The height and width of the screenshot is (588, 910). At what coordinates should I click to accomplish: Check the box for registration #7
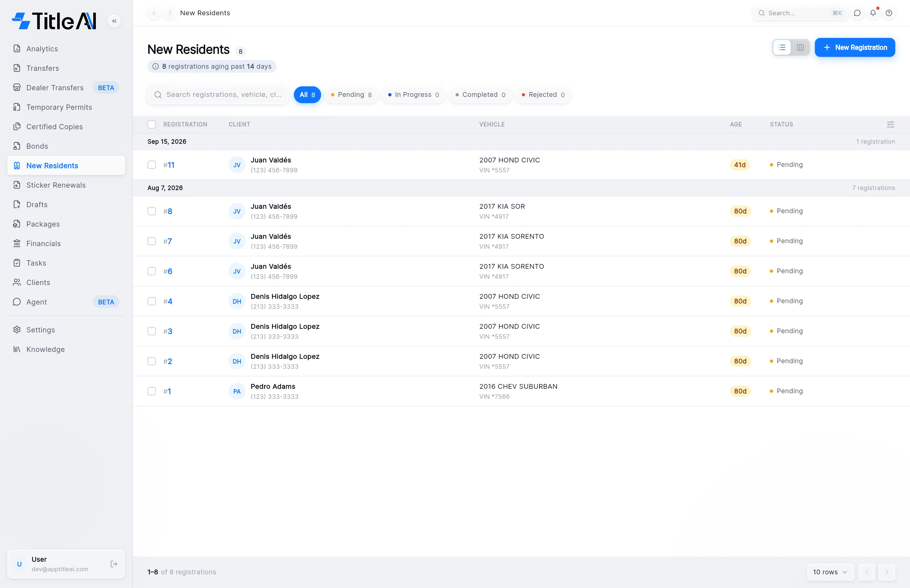(152, 241)
